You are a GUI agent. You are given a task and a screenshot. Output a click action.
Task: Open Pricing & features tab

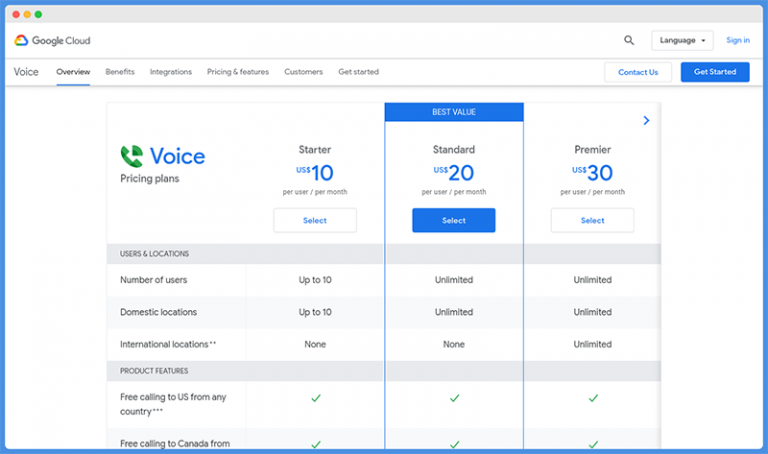[x=238, y=72]
